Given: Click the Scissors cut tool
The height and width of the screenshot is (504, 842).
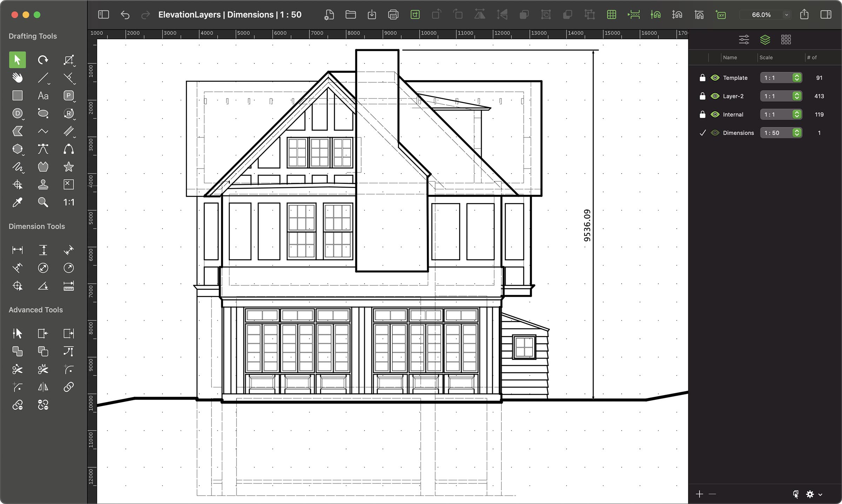Looking at the screenshot, I should [17, 369].
